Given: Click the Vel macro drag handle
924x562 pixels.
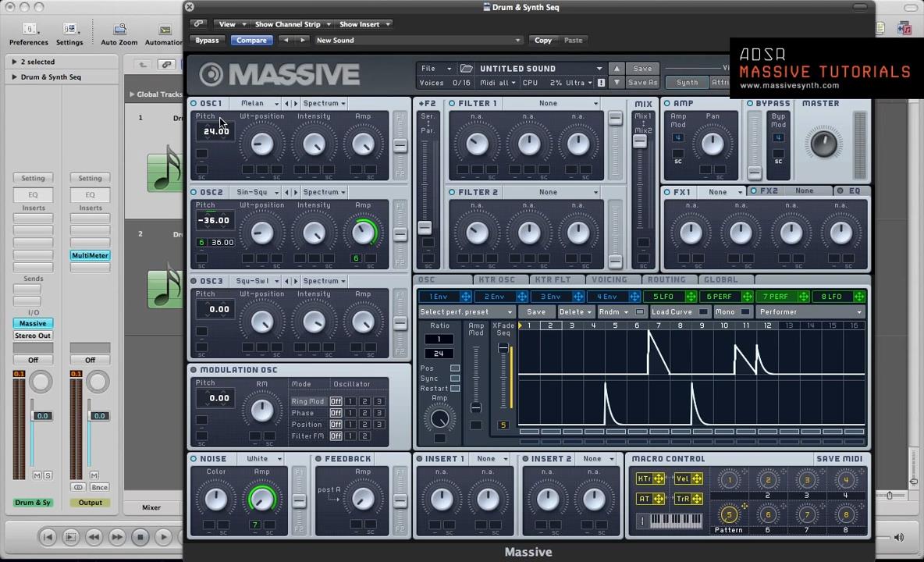Looking at the screenshot, I should point(697,479).
